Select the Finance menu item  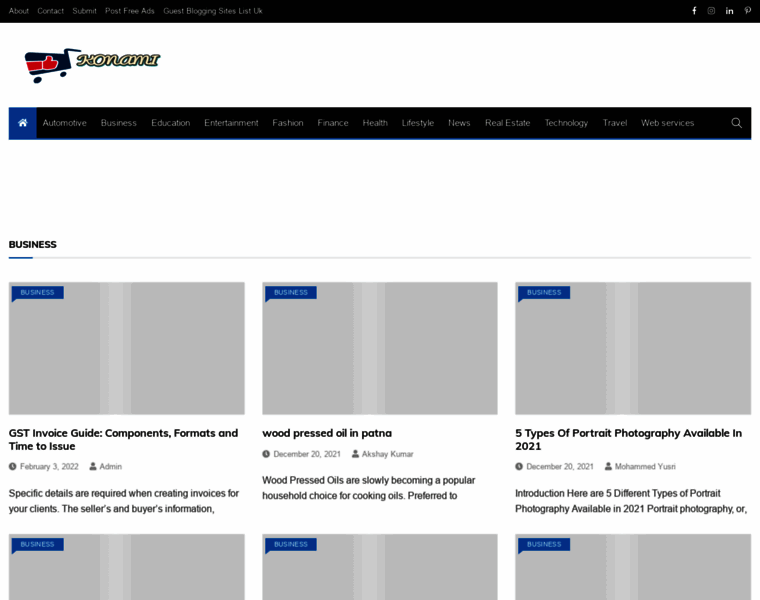(x=333, y=123)
